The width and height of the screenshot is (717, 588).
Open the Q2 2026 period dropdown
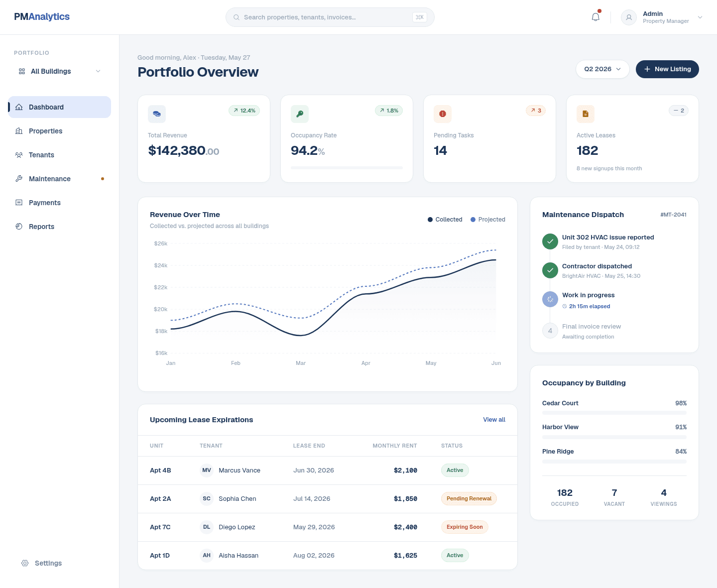click(x=602, y=69)
